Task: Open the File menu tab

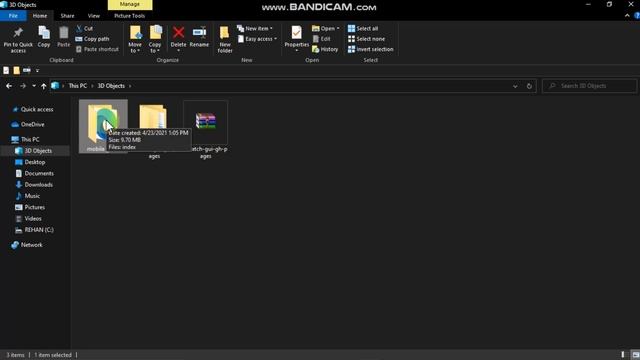Action: tap(13, 16)
